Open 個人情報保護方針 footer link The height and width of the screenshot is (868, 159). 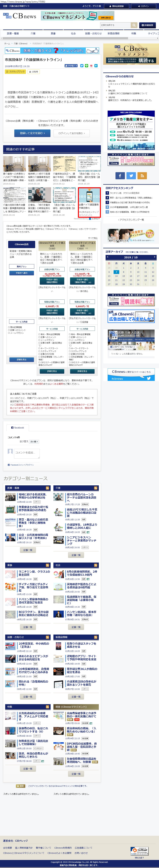(x=24, y=848)
